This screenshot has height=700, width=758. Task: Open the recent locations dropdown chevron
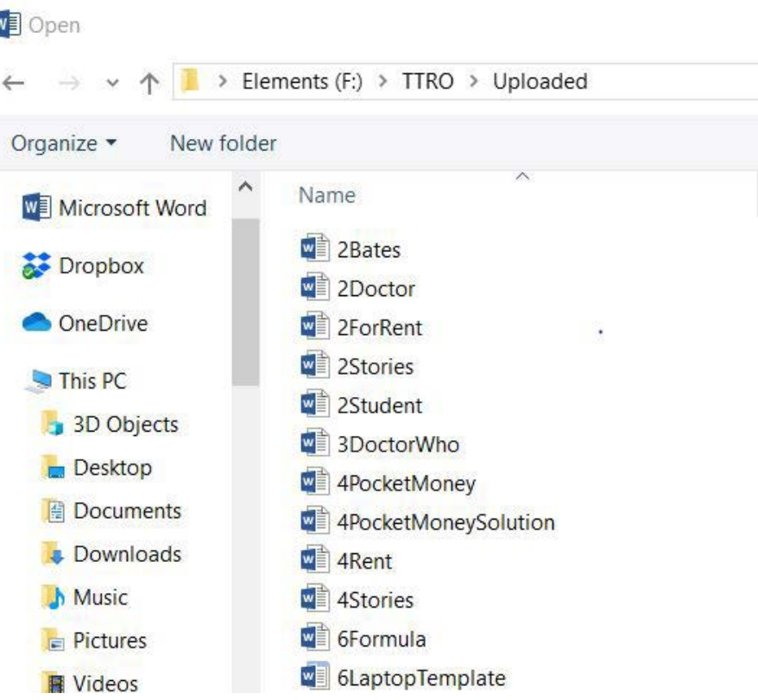tap(112, 84)
